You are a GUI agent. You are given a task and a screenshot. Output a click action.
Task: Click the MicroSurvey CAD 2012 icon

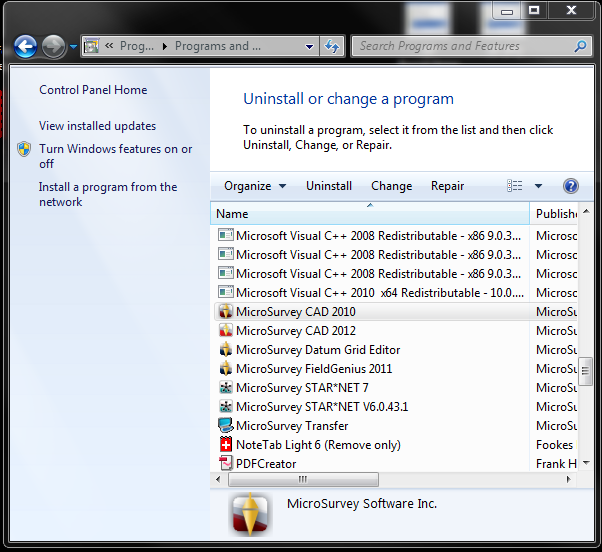226,331
